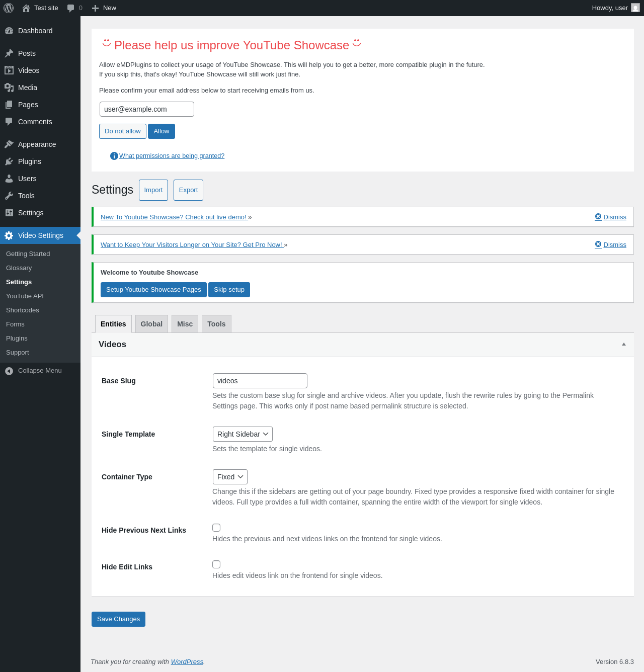
Task: Click the Allow button
Action: [162, 131]
